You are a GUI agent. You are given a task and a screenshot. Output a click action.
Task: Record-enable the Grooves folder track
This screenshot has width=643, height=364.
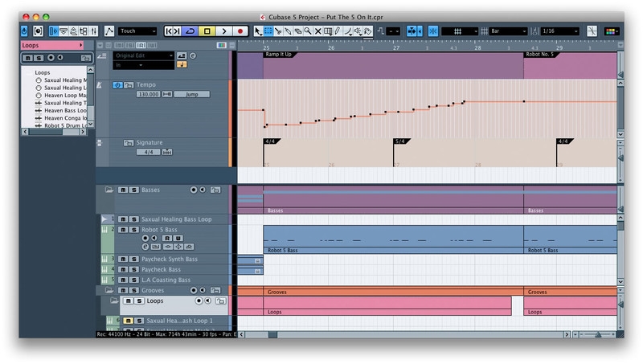(194, 290)
